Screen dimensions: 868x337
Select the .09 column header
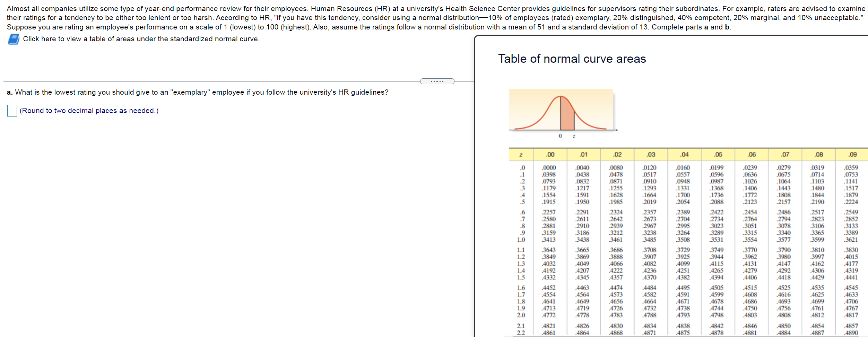(852, 155)
